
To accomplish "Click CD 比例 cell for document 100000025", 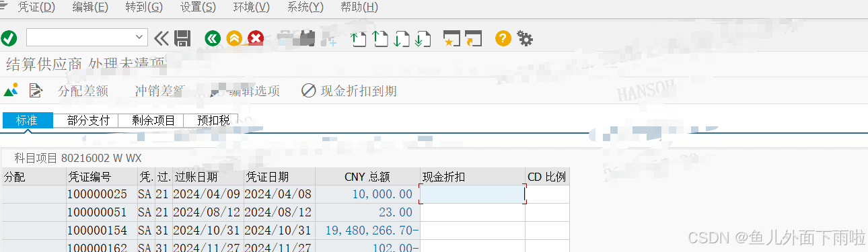I will click(547, 194).
